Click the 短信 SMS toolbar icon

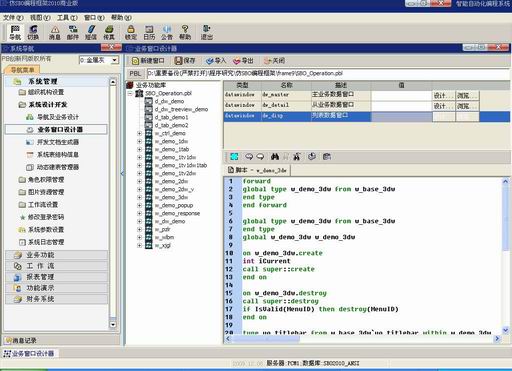[91, 32]
